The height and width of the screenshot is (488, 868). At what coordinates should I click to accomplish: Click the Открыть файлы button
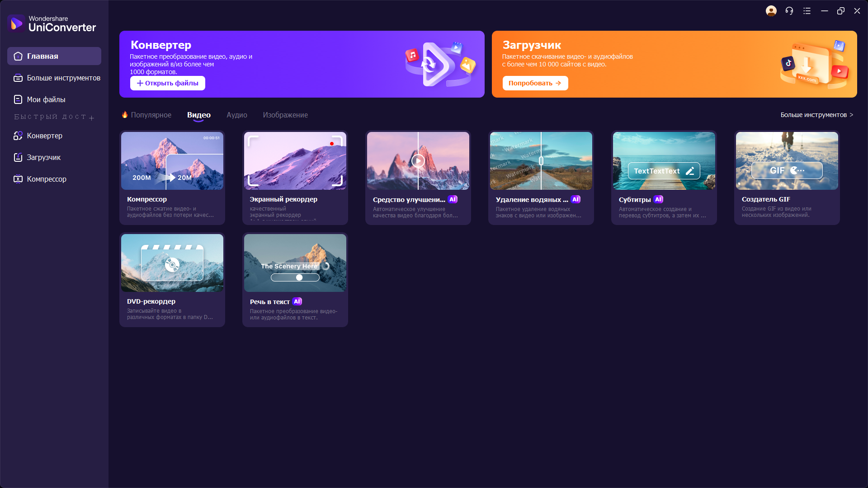(168, 83)
